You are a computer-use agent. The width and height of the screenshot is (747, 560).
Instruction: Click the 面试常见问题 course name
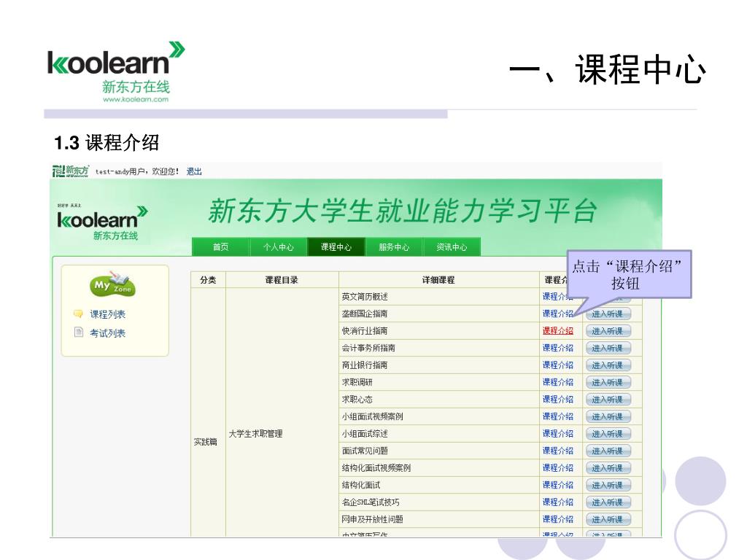tap(365, 451)
